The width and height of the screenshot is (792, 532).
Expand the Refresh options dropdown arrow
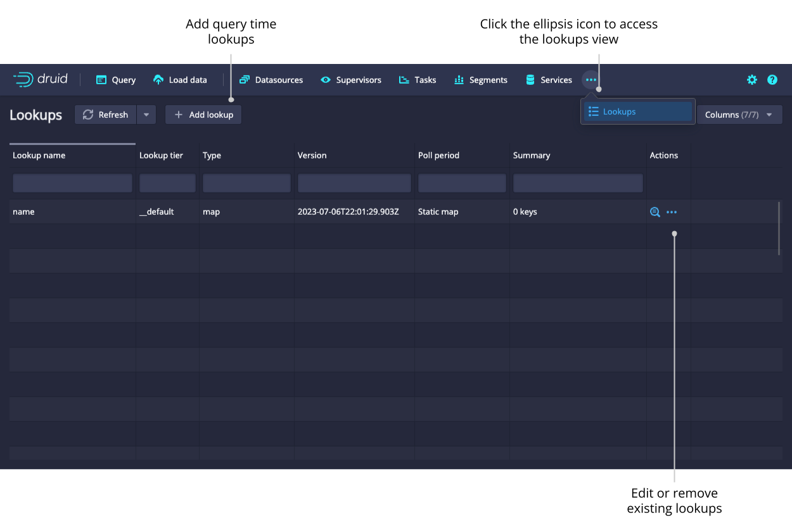click(146, 115)
